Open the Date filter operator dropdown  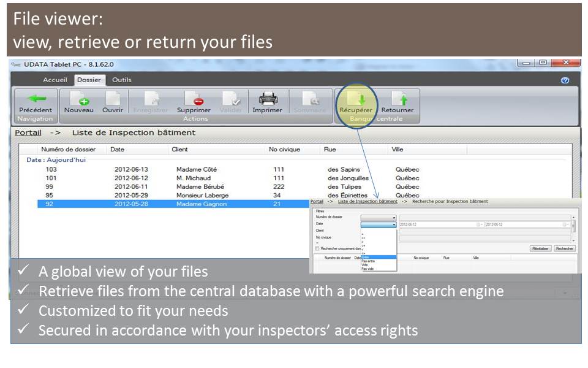pyautogui.click(x=394, y=224)
